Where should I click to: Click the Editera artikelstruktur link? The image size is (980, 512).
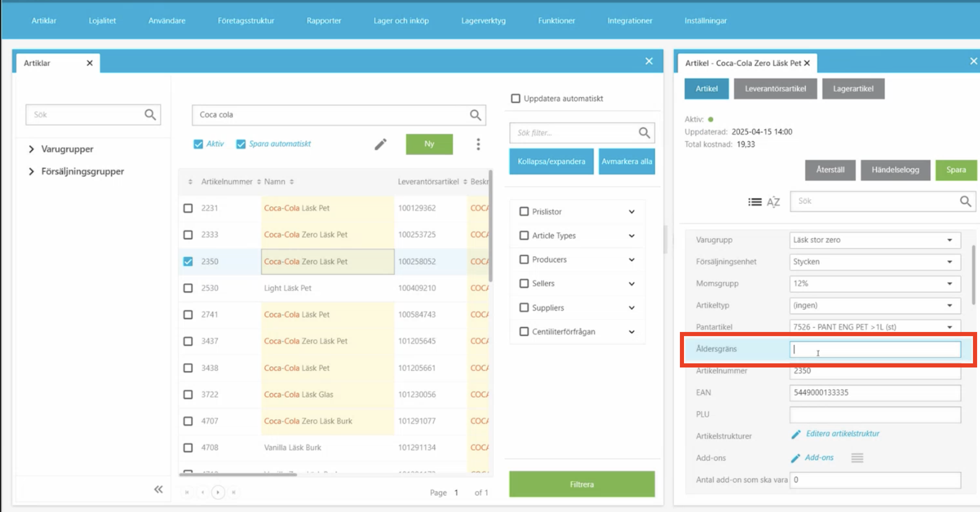pyautogui.click(x=843, y=434)
